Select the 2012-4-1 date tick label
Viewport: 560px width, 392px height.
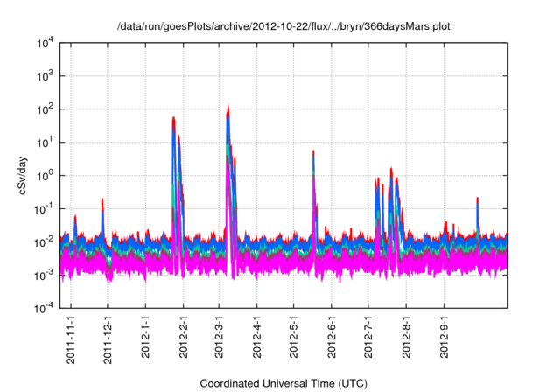257,337
